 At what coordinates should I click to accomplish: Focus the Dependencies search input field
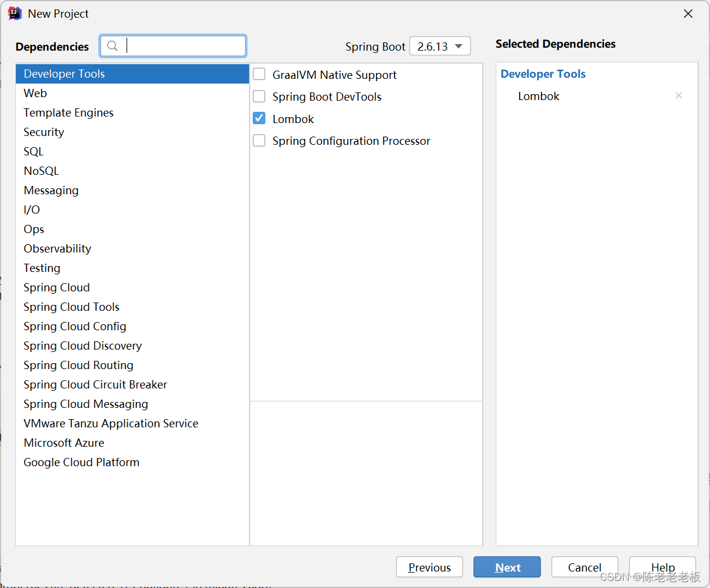point(173,46)
